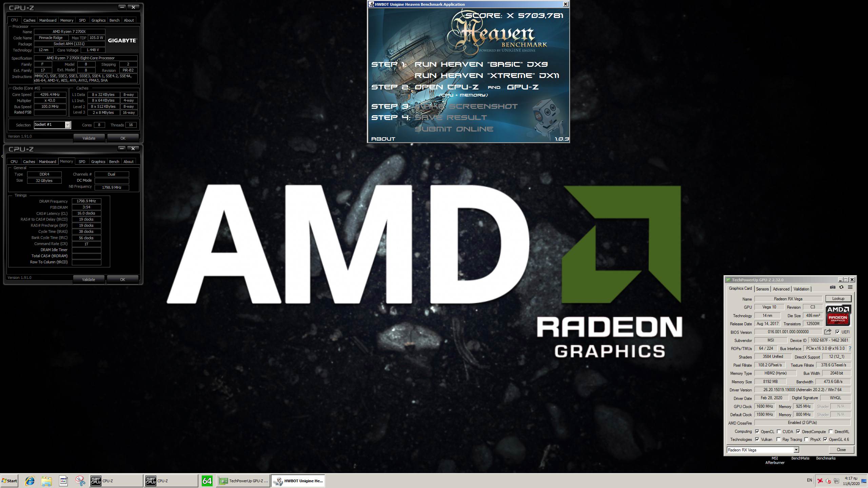
Task: Toggle the DirectCompute checkbox
Action: [798, 431]
